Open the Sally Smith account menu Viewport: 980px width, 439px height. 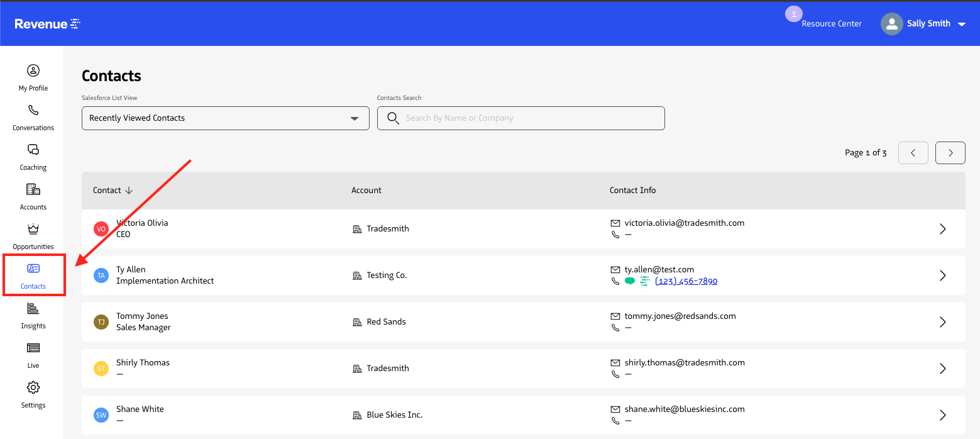[924, 23]
